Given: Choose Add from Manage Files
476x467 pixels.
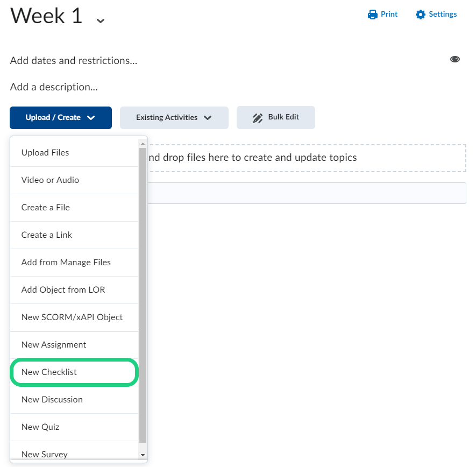Looking at the screenshot, I should 66,263.
